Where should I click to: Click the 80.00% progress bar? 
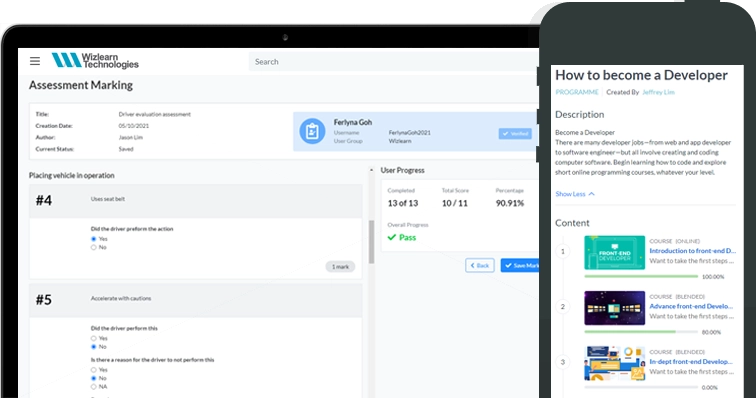click(x=641, y=332)
